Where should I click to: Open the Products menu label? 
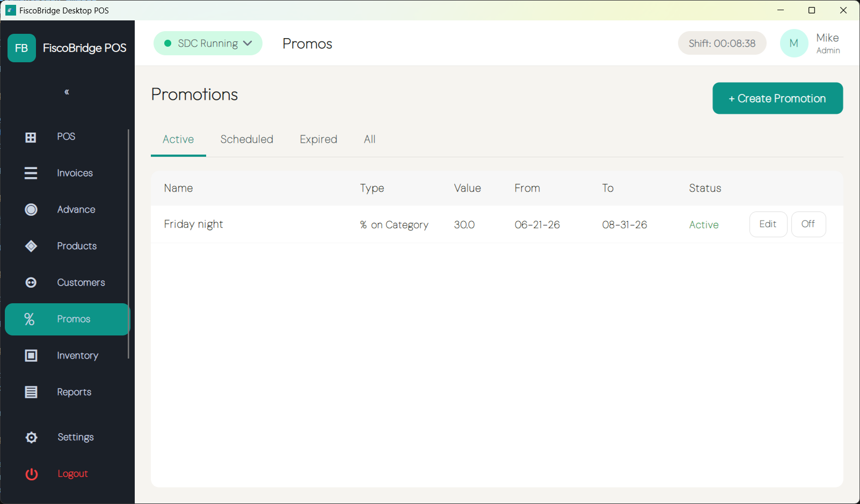pyautogui.click(x=77, y=246)
